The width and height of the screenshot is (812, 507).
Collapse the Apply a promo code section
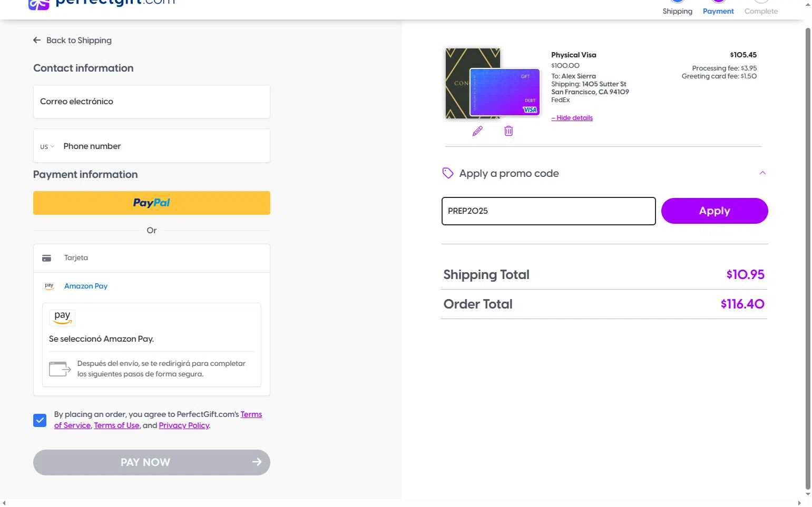coord(762,173)
